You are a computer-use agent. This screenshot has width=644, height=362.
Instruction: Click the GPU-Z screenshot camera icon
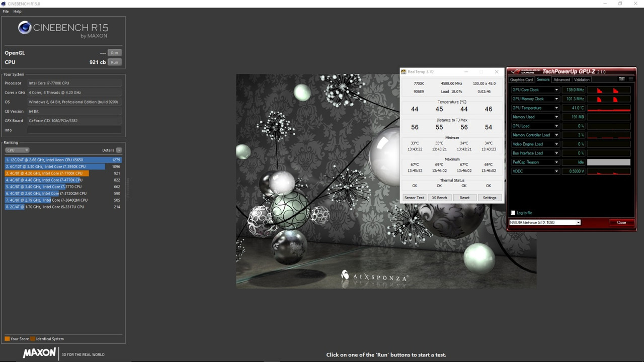pos(622,79)
